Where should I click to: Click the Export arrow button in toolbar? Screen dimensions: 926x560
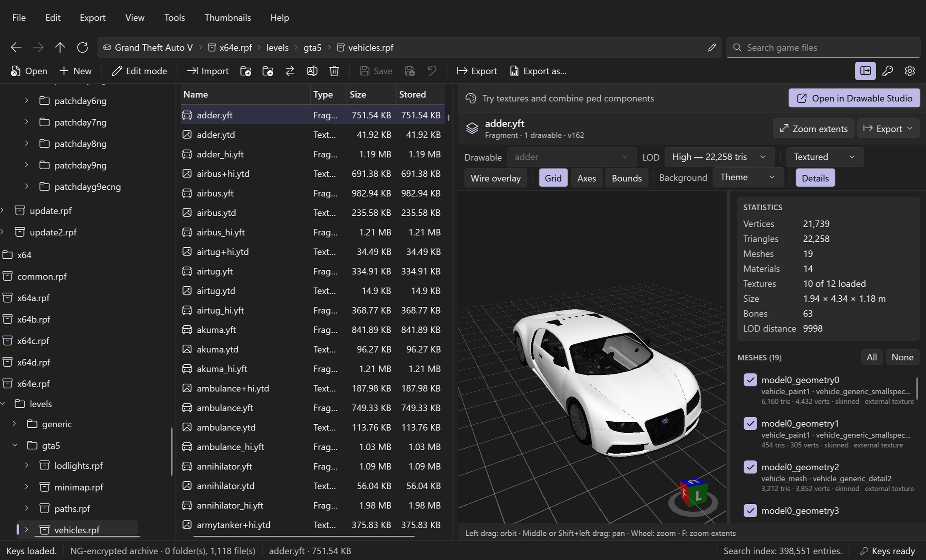pos(477,71)
